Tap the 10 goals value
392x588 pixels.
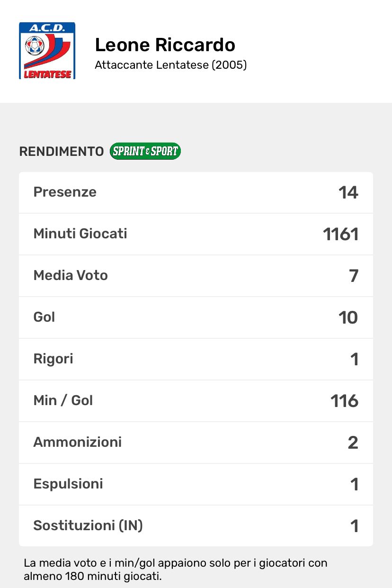(348, 317)
